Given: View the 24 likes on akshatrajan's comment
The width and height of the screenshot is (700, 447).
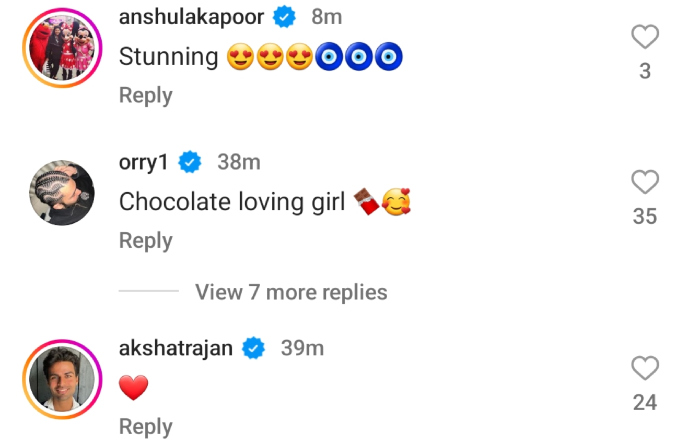Looking at the screenshot, I should [x=645, y=403].
